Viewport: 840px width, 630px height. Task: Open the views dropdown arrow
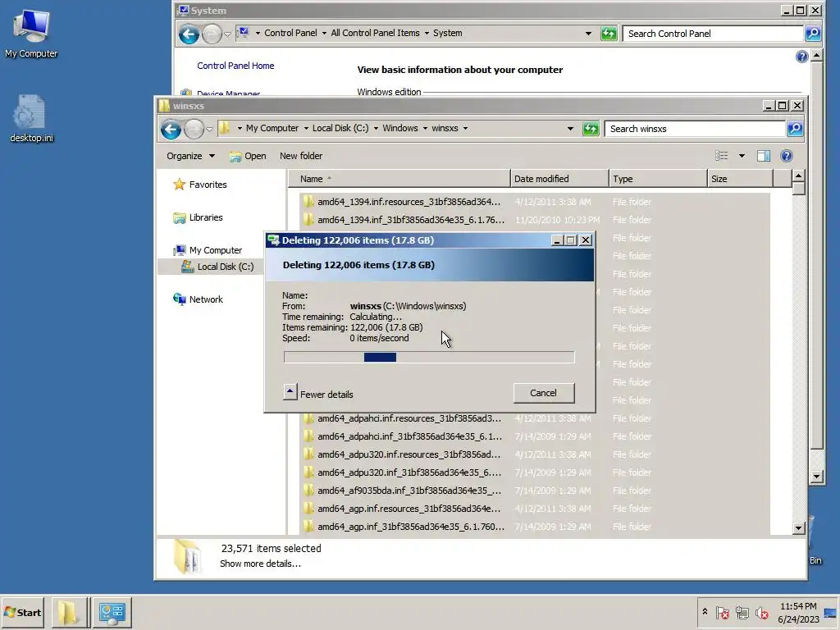742,156
